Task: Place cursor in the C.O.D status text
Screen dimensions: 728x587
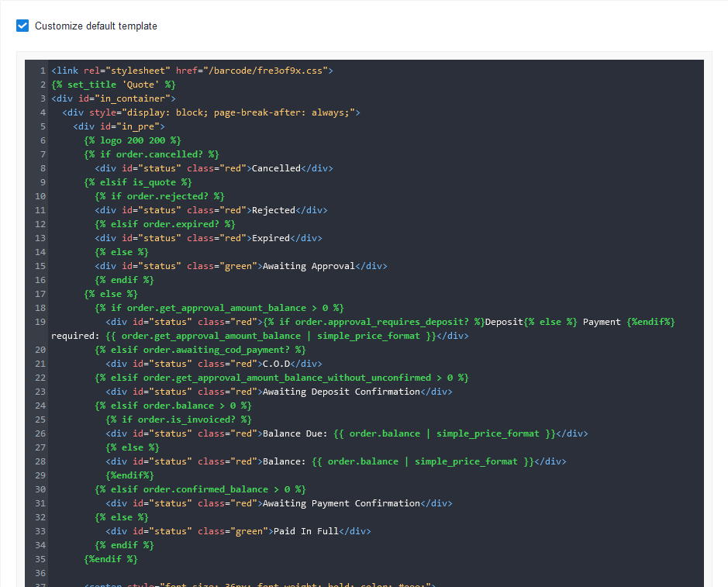Action: click(x=278, y=364)
